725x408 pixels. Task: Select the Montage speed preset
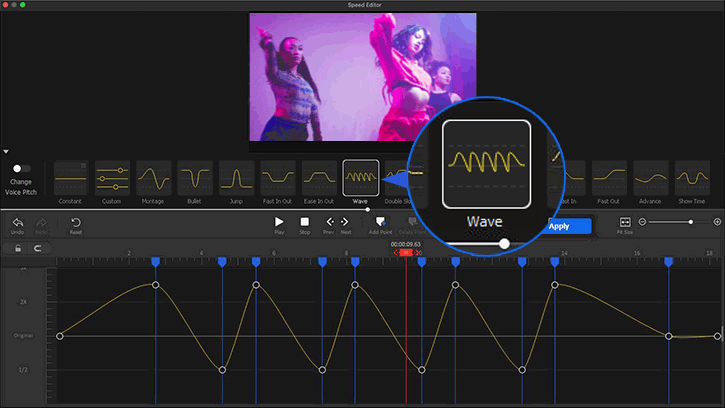[x=153, y=178]
